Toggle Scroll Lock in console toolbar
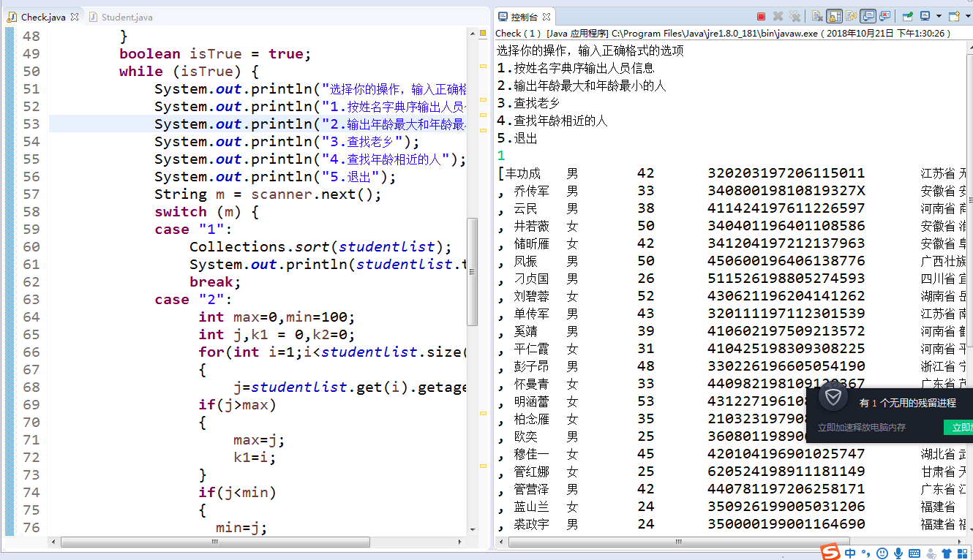 (x=834, y=16)
